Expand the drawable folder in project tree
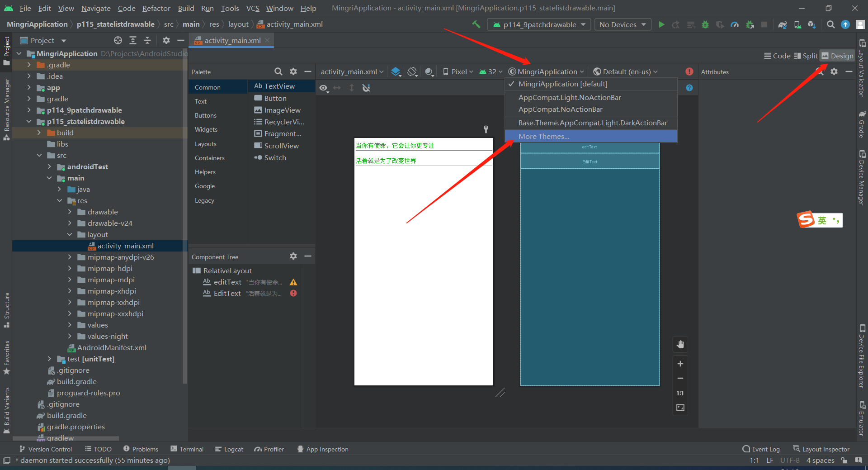Viewport: 868px width, 470px height. pyautogui.click(x=70, y=212)
